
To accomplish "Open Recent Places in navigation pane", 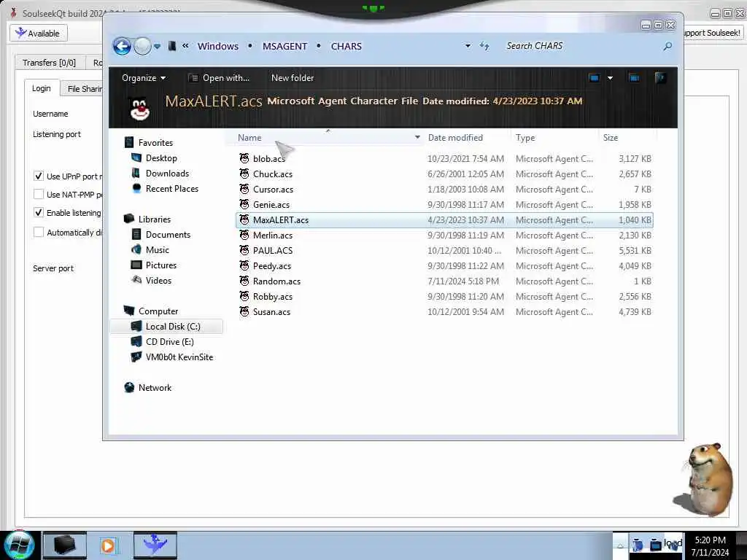I will pos(172,189).
